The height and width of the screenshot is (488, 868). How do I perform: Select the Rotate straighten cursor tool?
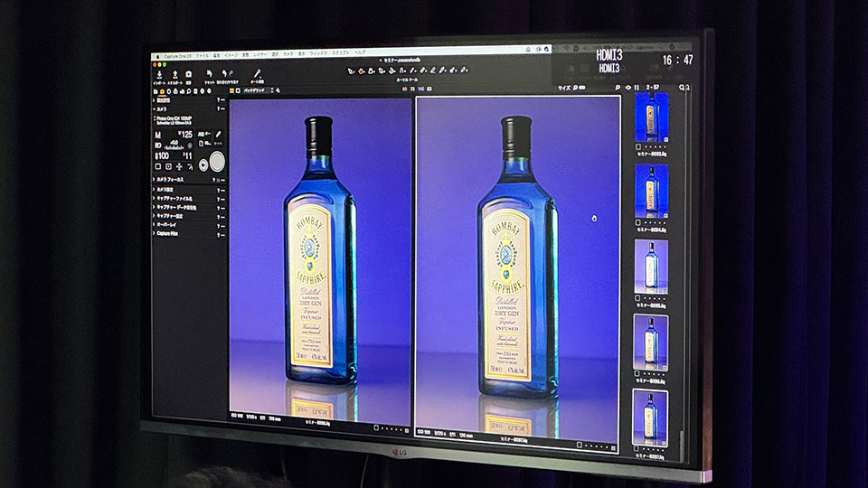[392, 70]
